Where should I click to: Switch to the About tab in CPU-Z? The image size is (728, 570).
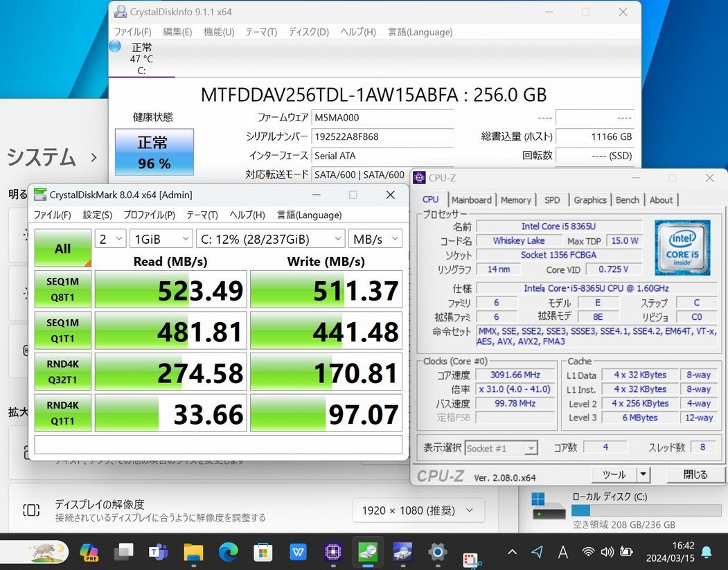[661, 200]
